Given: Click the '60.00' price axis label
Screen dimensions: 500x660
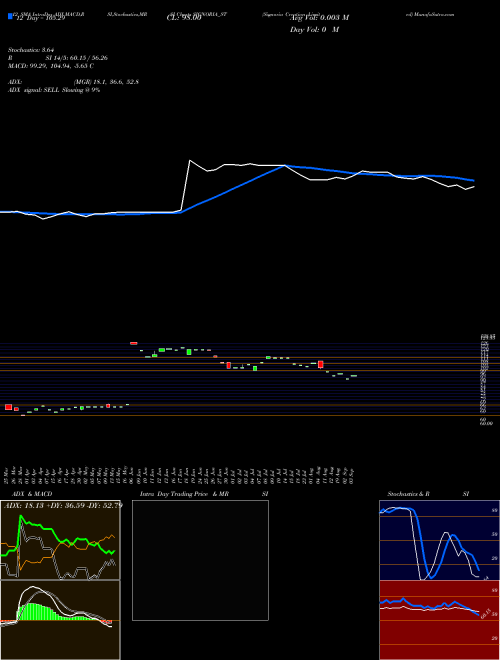Looking at the screenshot, I should tap(486, 423).
